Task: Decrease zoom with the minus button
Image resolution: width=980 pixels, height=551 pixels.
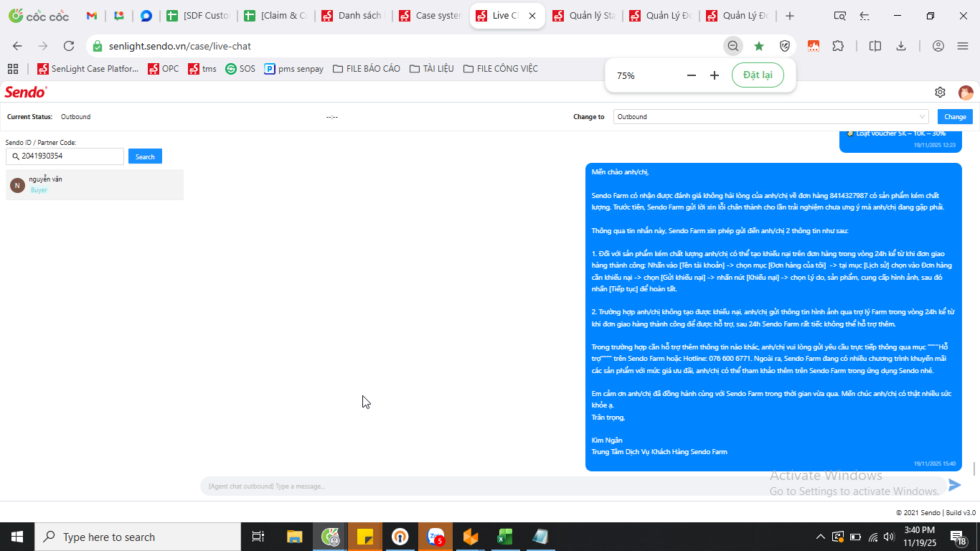Action: pos(692,75)
